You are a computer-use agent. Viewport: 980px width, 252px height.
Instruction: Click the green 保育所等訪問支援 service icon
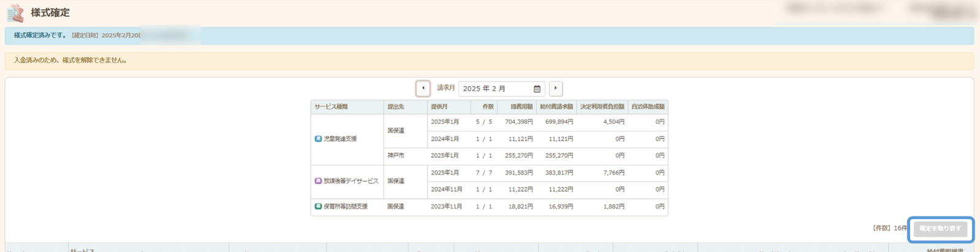(318, 207)
